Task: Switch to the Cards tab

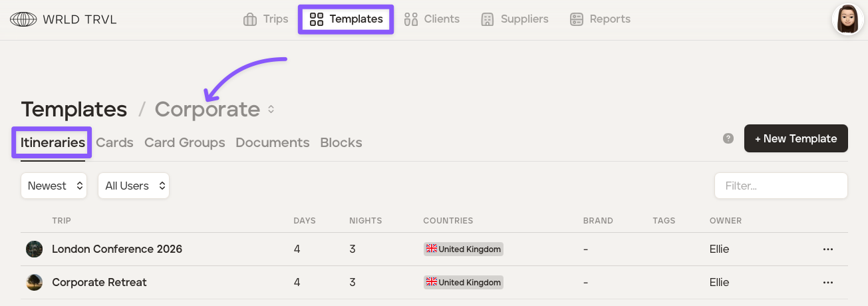Action: [x=114, y=143]
